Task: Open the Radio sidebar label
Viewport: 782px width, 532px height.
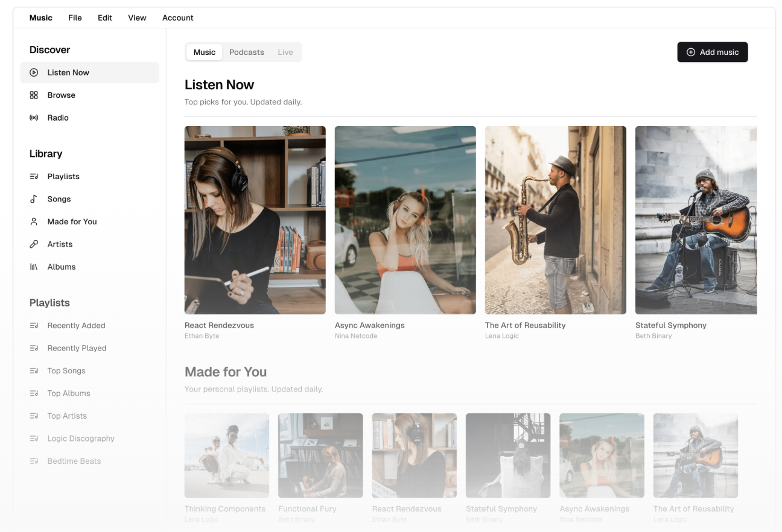Action: (58, 118)
